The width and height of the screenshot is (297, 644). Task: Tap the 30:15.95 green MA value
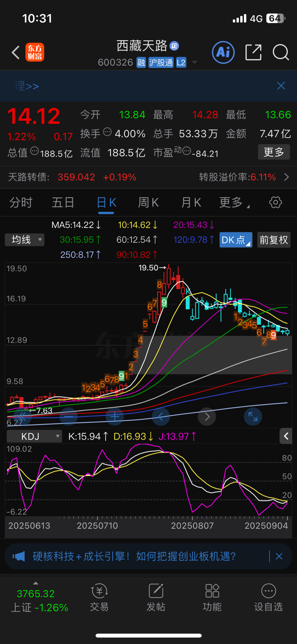point(80,240)
